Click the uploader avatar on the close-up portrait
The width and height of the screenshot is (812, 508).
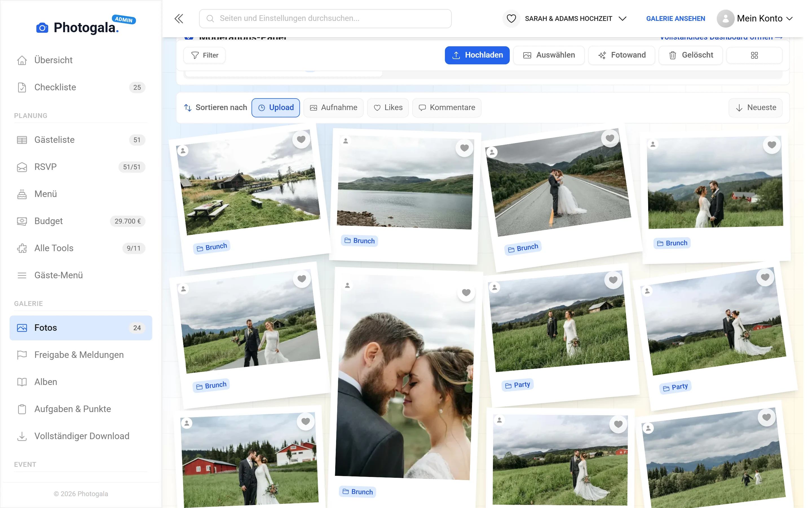(347, 286)
